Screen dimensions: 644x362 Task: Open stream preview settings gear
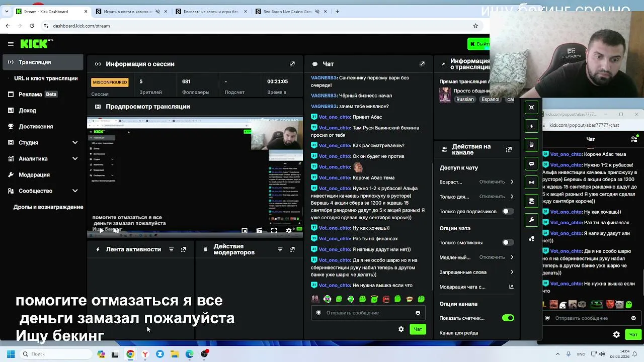[x=289, y=230]
